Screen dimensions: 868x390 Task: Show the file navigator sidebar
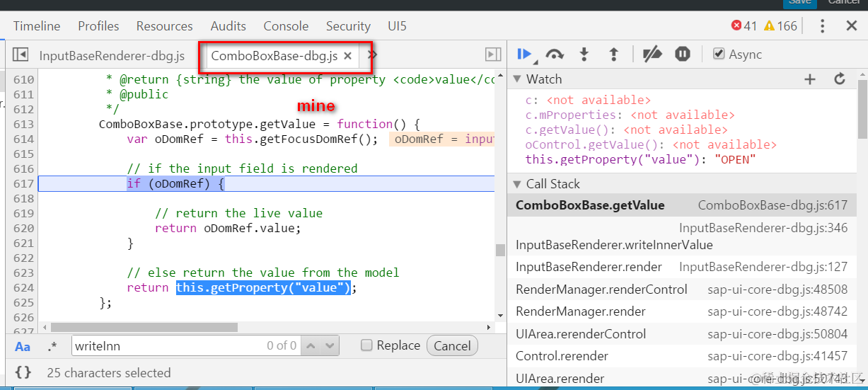pos(21,55)
